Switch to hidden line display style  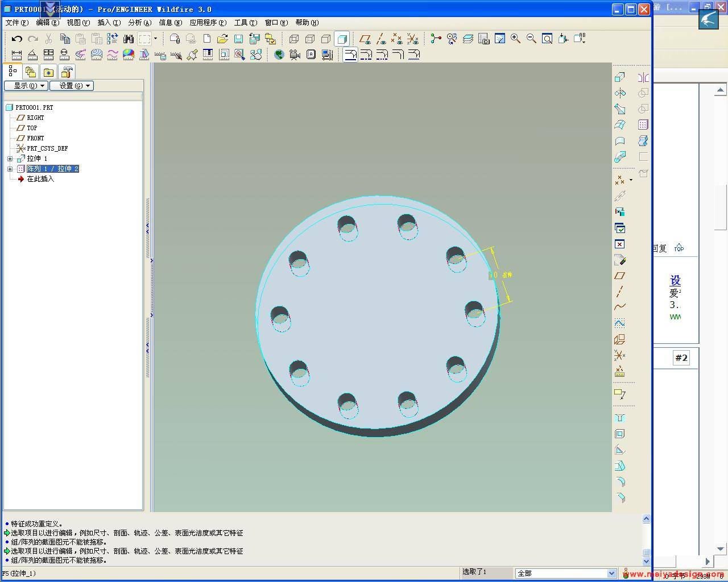click(310, 39)
